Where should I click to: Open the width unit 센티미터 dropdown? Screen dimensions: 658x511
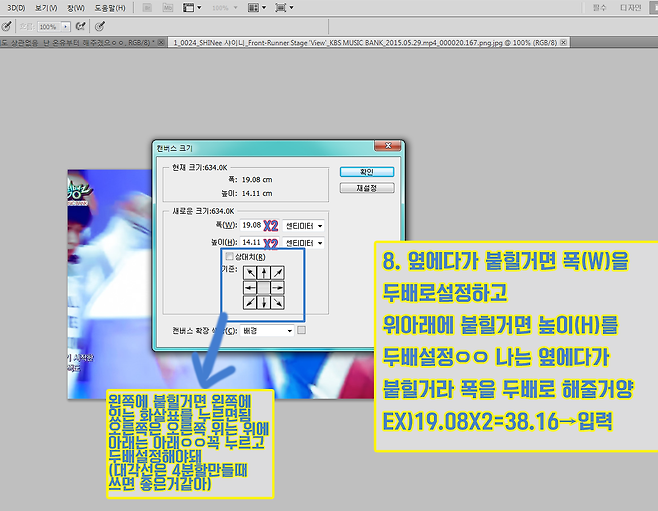coord(303,225)
